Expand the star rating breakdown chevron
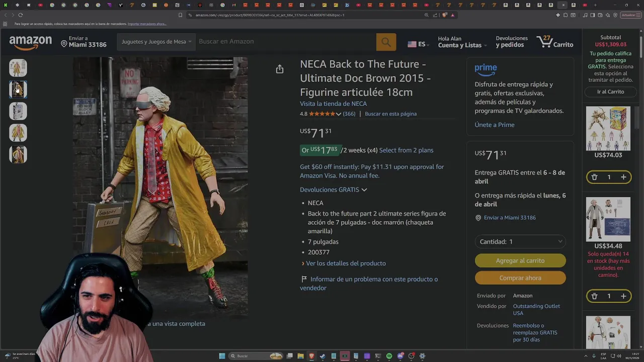644x362 pixels. click(x=338, y=114)
